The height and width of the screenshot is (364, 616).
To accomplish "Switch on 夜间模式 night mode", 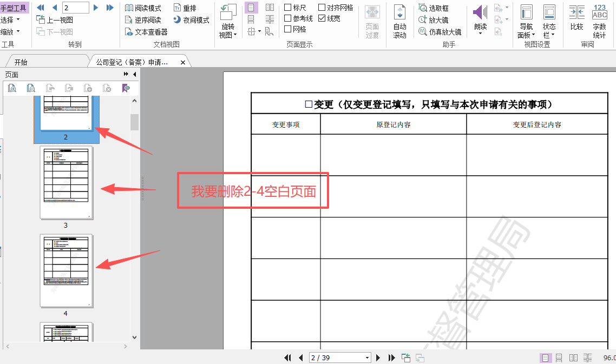I will point(191,19).
